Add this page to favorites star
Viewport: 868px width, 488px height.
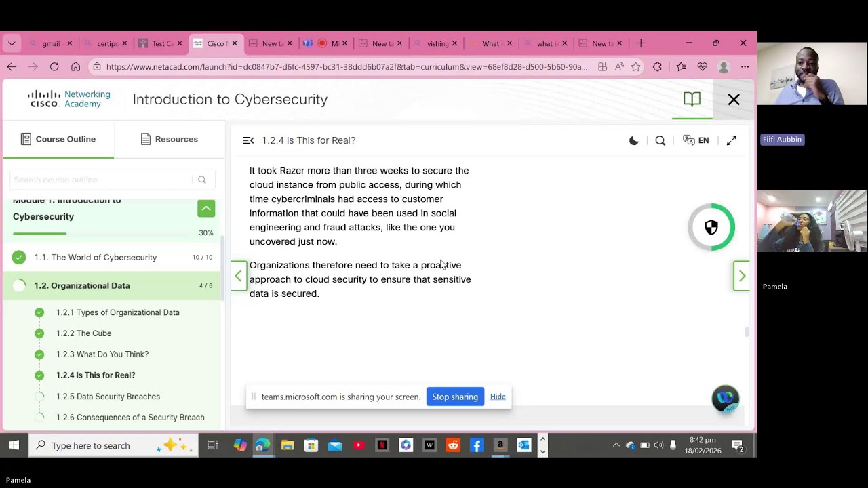click(x=635, y=67)
